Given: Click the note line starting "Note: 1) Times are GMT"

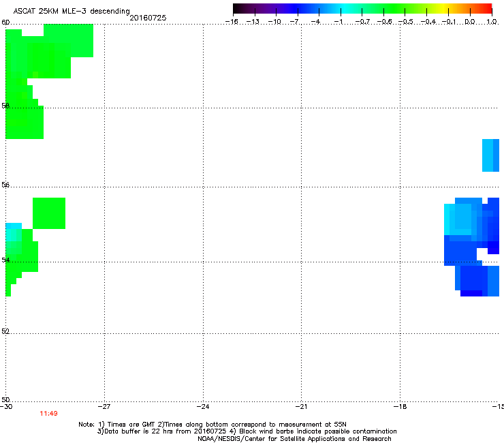Looking at the screenshot, I should pos(212,425).
